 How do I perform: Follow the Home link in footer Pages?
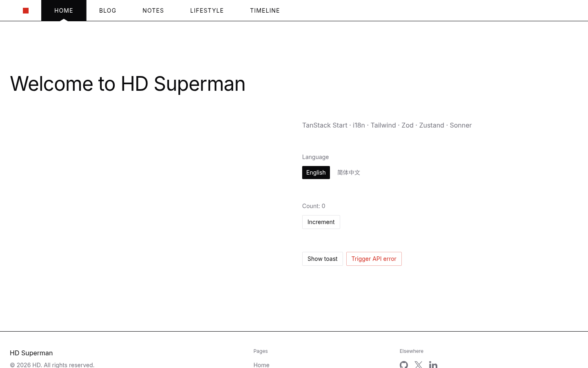(261, 365)
